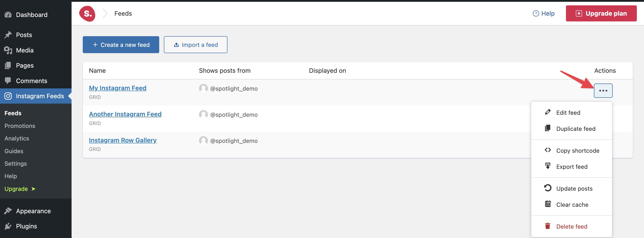644x238 pixels.
Task: Click GRID label under Instagram Row Gallery
Action: click(95, 149)
